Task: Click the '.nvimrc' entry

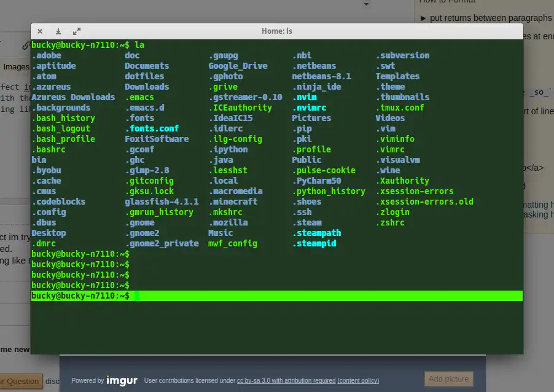Action: [x=309, y=108]
